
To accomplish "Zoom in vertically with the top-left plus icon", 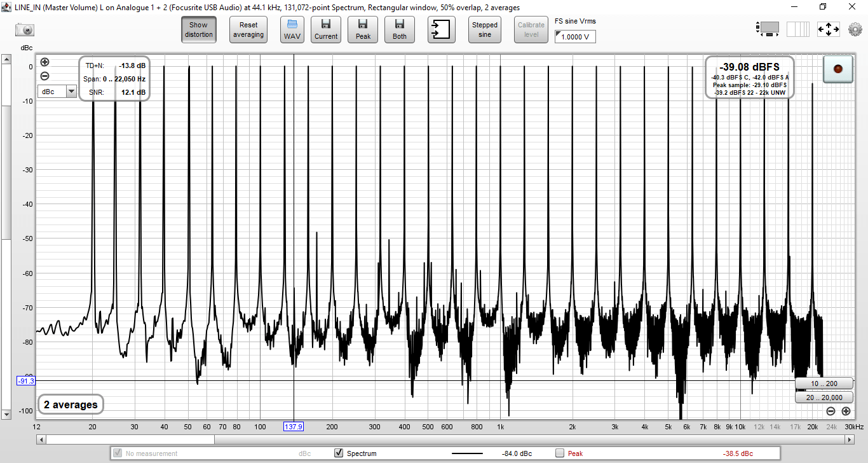I will point(44,62).
